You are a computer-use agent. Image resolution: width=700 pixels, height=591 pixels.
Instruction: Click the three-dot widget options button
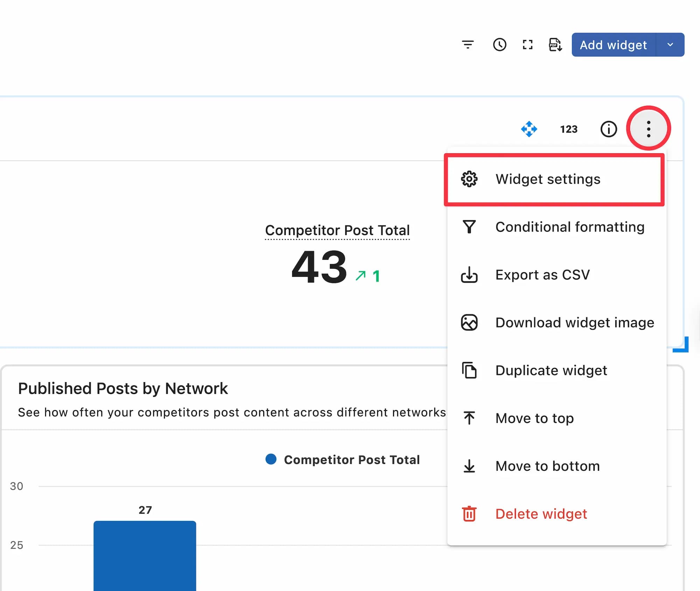tap(649, 129)
